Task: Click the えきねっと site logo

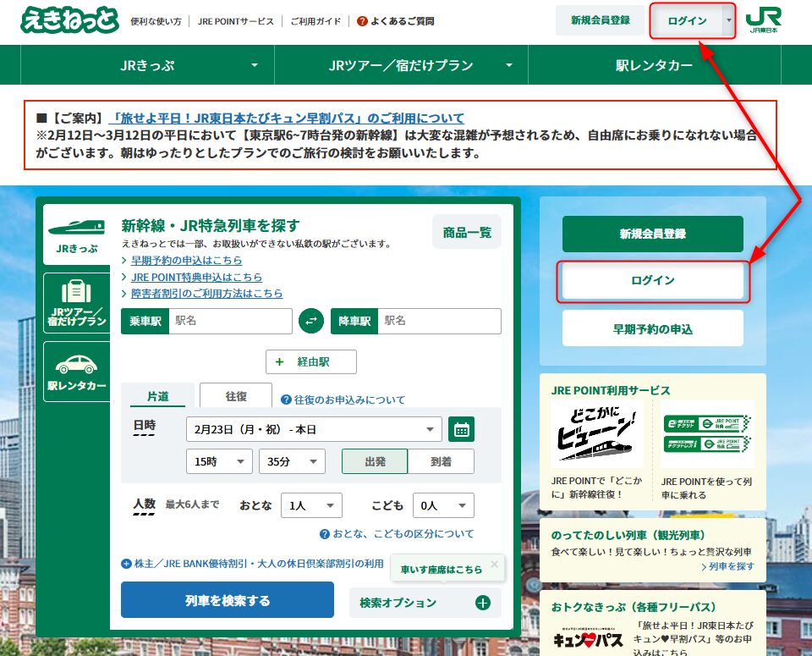Action: [69, 20]
